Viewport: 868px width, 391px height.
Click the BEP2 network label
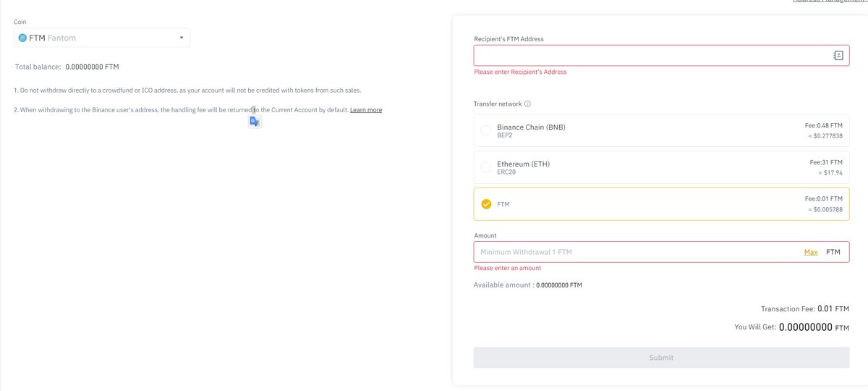(x=504, y=136)
